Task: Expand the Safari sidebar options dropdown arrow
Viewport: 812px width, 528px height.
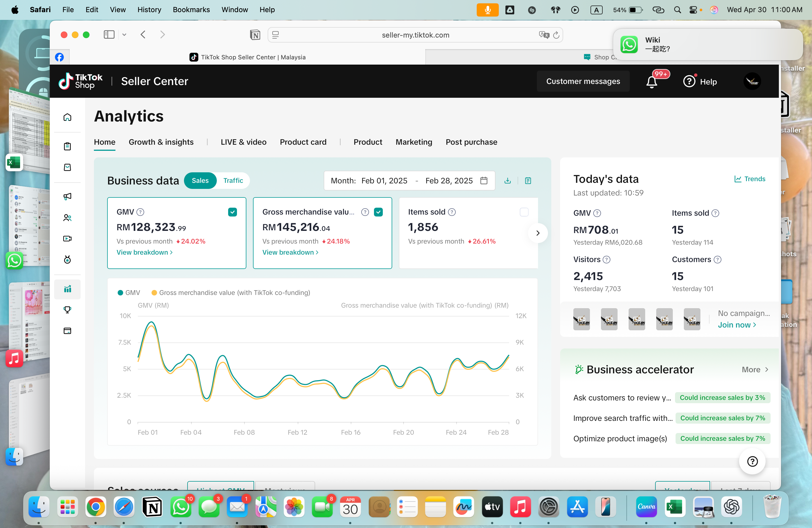Action: coord(124,35)
